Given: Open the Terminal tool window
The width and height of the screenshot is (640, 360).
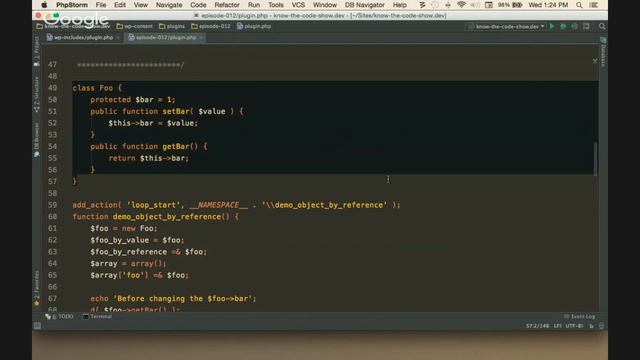Looking at the screenshot, I should coord(98,316).
